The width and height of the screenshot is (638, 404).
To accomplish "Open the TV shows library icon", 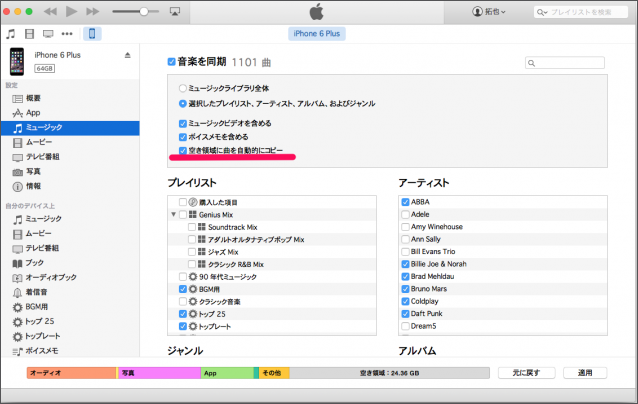I will click(48, 34).
